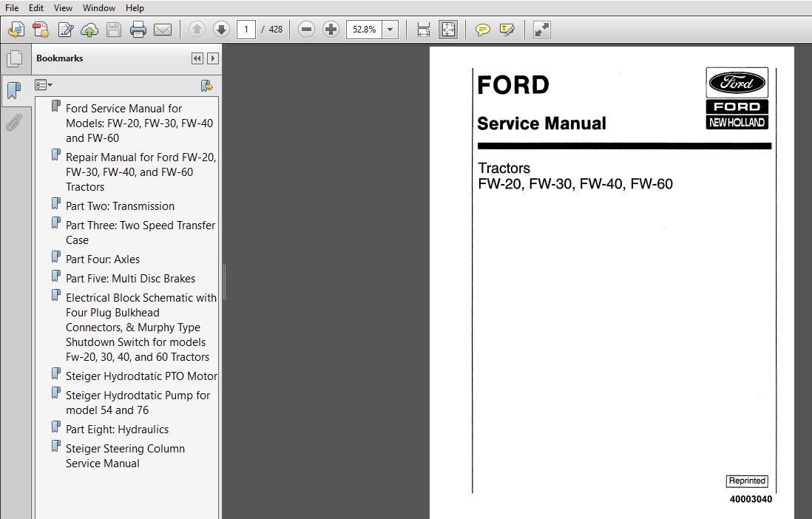Click the Bookmarks panel title
The width and height of the screenshot is (812, 519).
click(60, 58)
